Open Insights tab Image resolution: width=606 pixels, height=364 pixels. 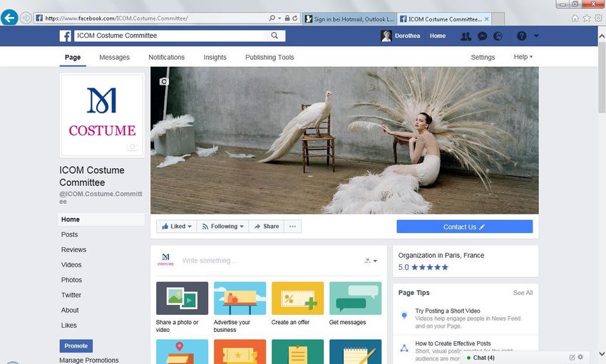215,57
